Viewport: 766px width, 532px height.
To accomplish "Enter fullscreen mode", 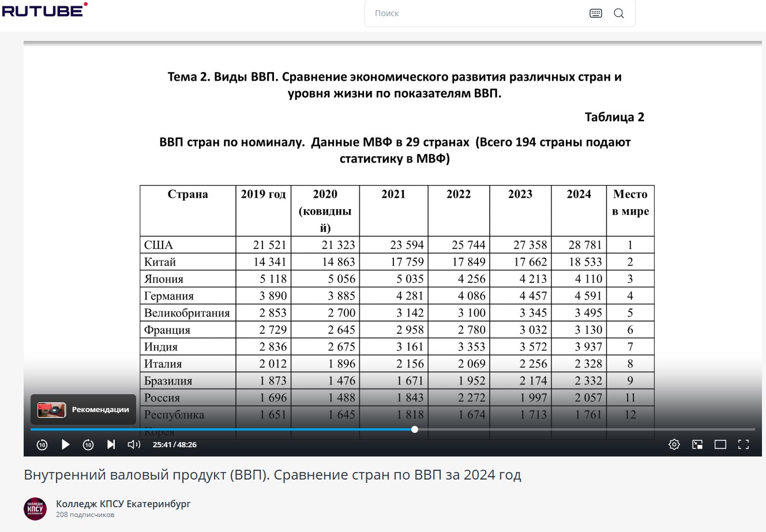I will pyautogui.click(x=744, y=444).
